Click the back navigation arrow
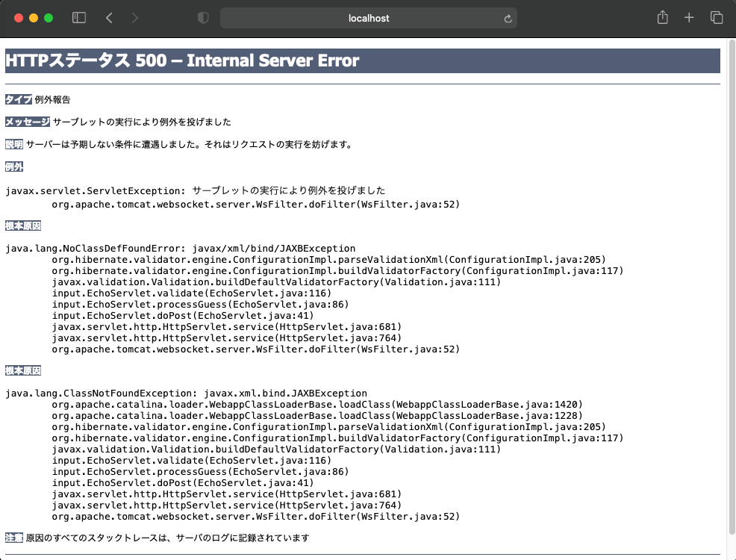Image resolution: width=736 pixels, height=560 pixels. [x=109, y=16]
